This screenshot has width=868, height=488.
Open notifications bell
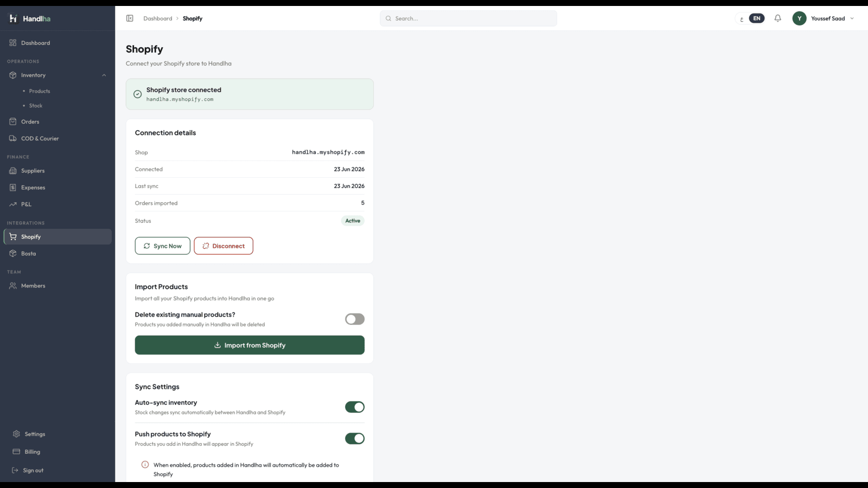tap(778, 18)
